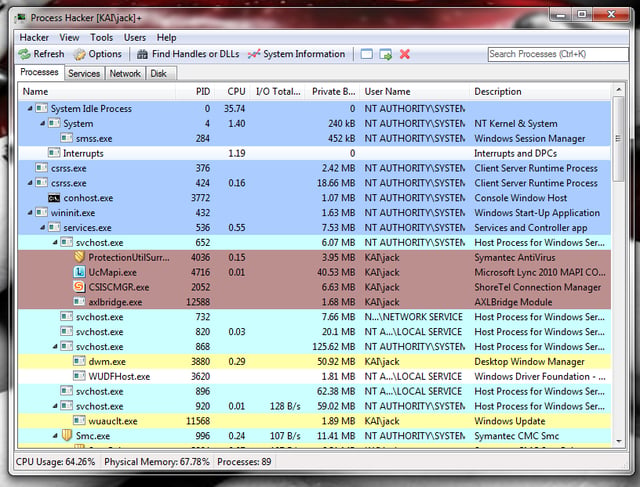This screenshot has width=640, height=487.
Task: Collapse svchost.exe PID 868 node
Action: [x=55, y=347]
